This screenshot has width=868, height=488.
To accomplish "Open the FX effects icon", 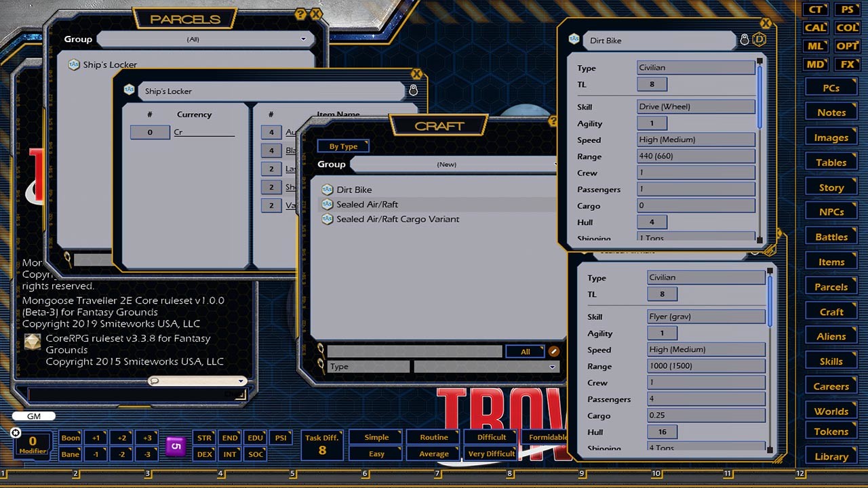I will pyautogui.click(x=848, y=64).
